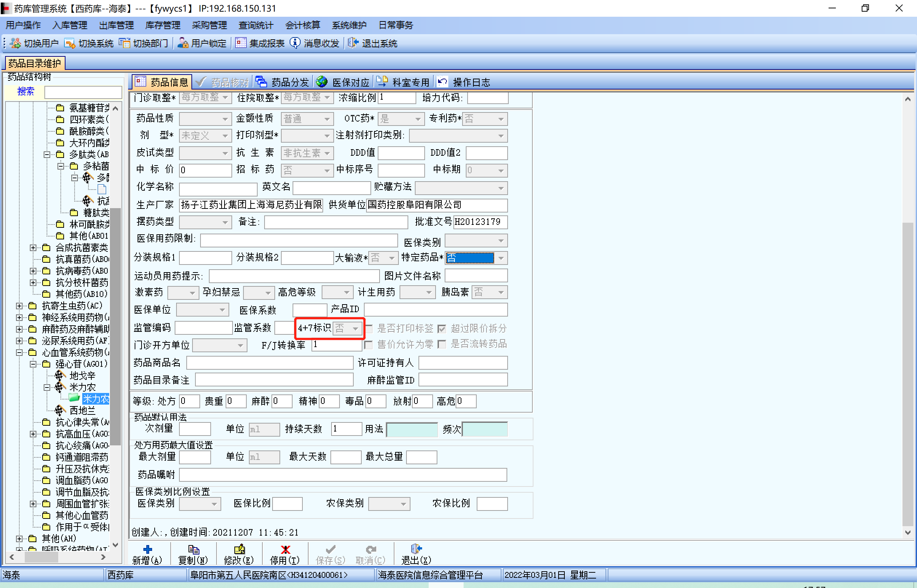This screenshot has width=917, height=588.
Task: Open the 特定药品 dropdown
Action: (501, 258)
